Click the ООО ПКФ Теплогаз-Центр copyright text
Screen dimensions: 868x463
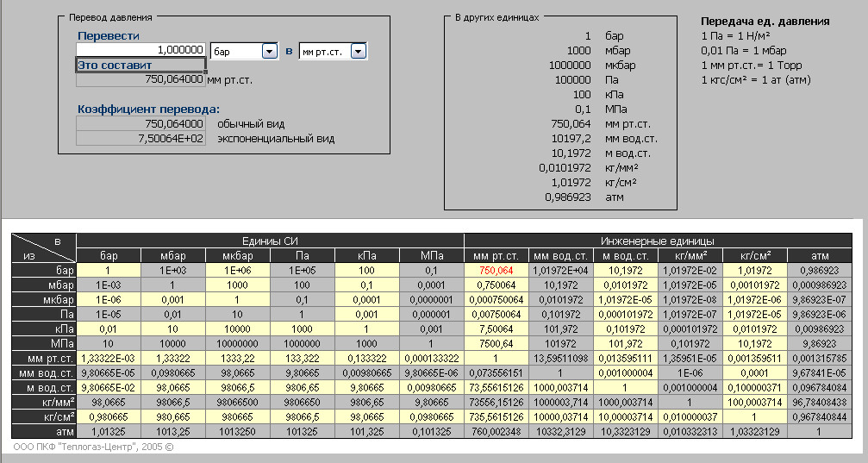tap(94, 447)
